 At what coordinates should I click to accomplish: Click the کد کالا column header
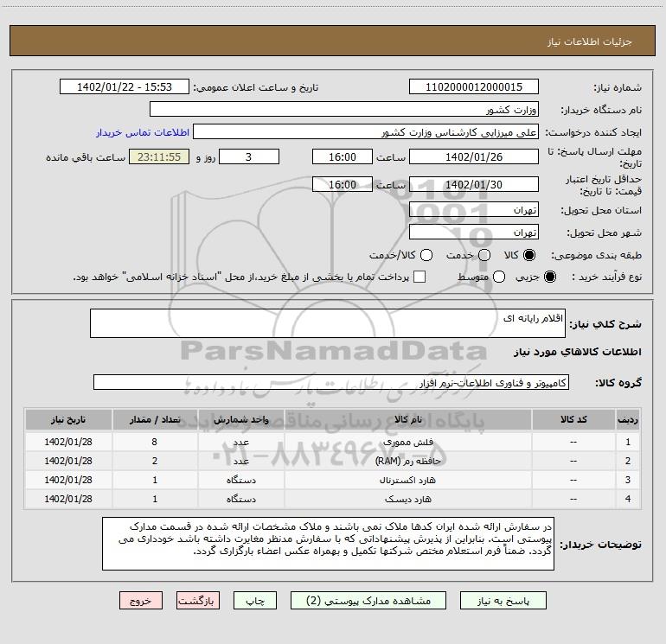(x=573, y=419)
